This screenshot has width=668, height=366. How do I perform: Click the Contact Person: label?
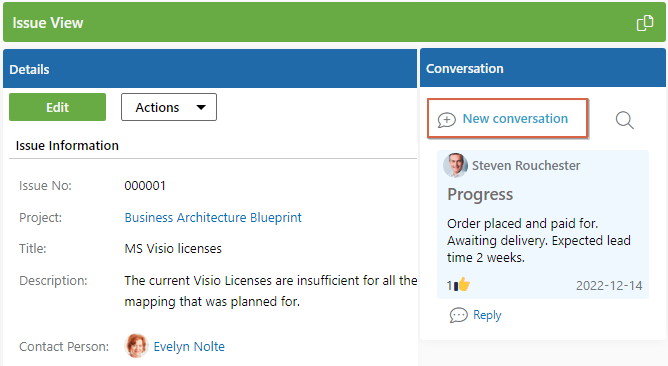(64, 346)
